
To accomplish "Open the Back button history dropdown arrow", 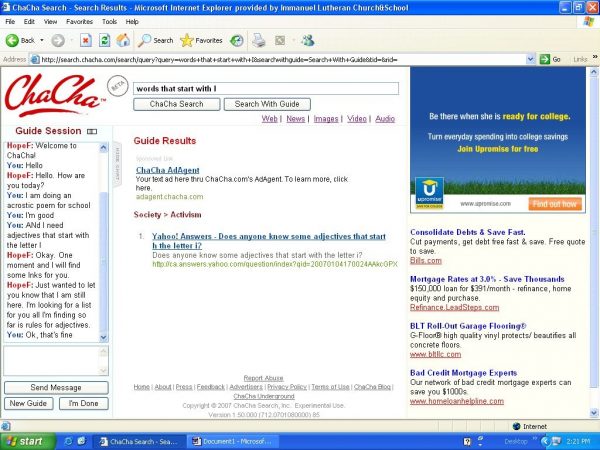I will 42,40.
